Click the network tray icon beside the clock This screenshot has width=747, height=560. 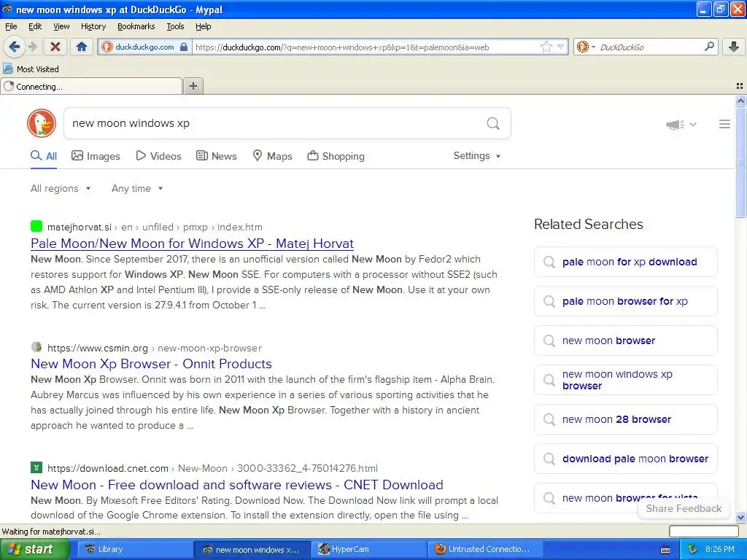tap(693, 549)
